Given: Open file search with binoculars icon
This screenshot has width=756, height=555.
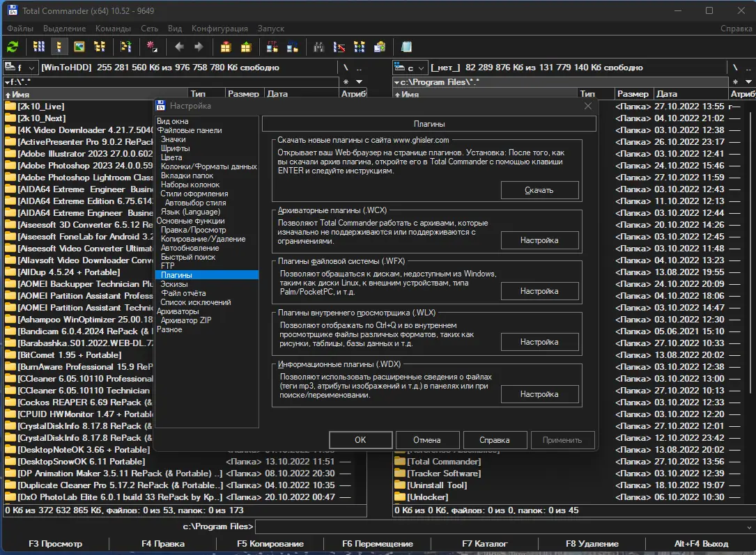Looking at the screenshot, I should click(318, 47).
